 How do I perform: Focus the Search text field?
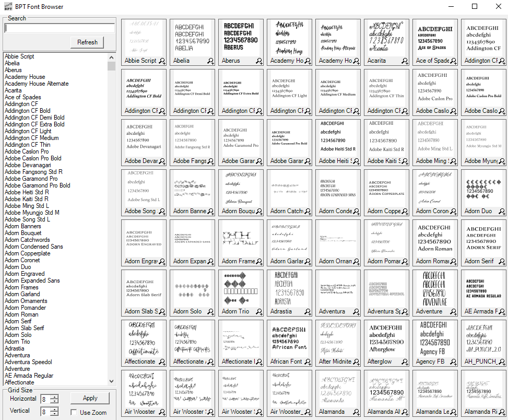tap(60, 28)
